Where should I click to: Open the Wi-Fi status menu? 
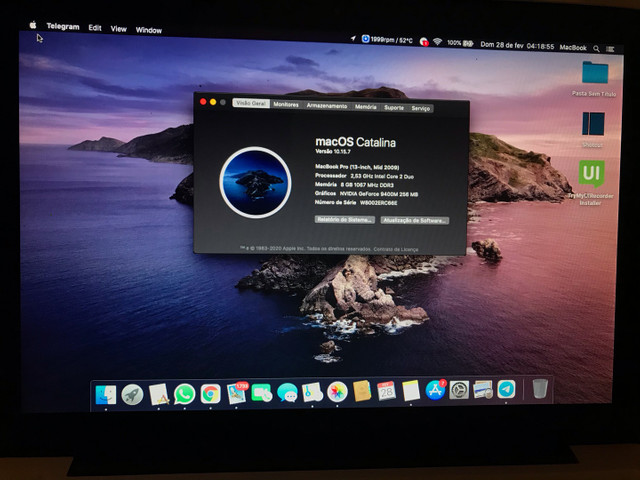(438, 42)
